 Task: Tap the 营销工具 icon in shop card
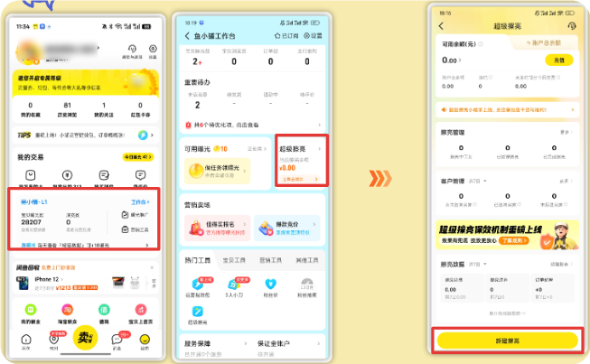click(126, 229)
